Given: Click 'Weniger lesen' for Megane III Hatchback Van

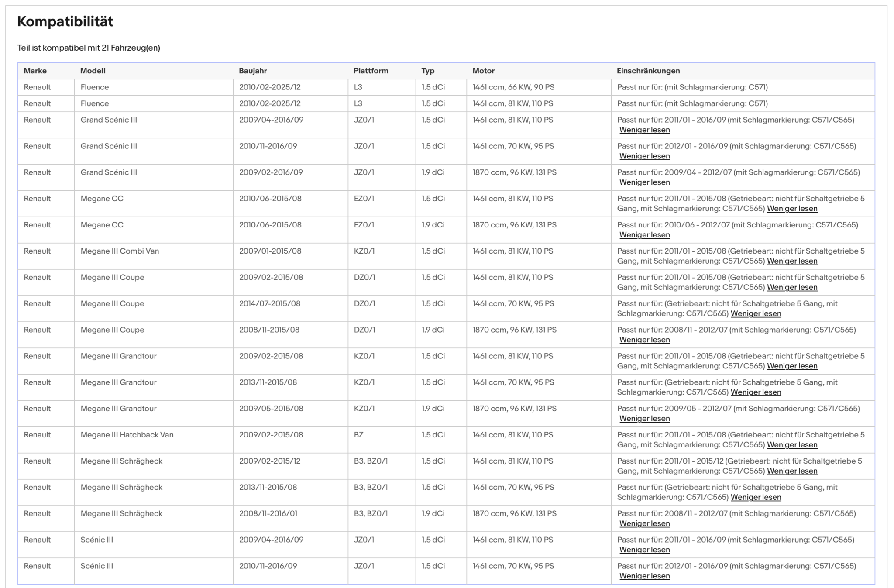Looking at the screenshot, I should click(792, 444).
